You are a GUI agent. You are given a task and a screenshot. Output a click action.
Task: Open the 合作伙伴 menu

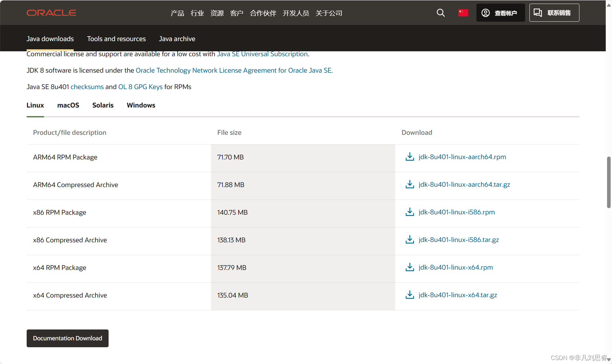263,13
